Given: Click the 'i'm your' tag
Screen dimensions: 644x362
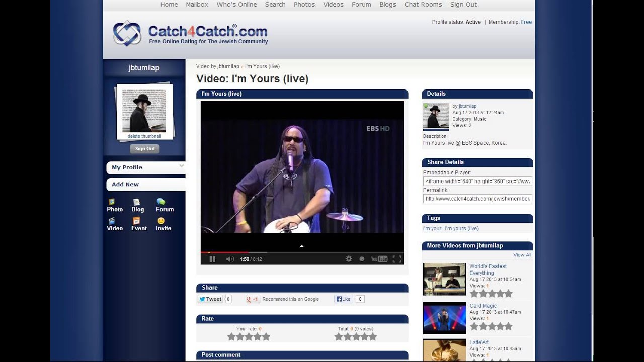Looking at the screenshot, I should (x=432, y=228).
